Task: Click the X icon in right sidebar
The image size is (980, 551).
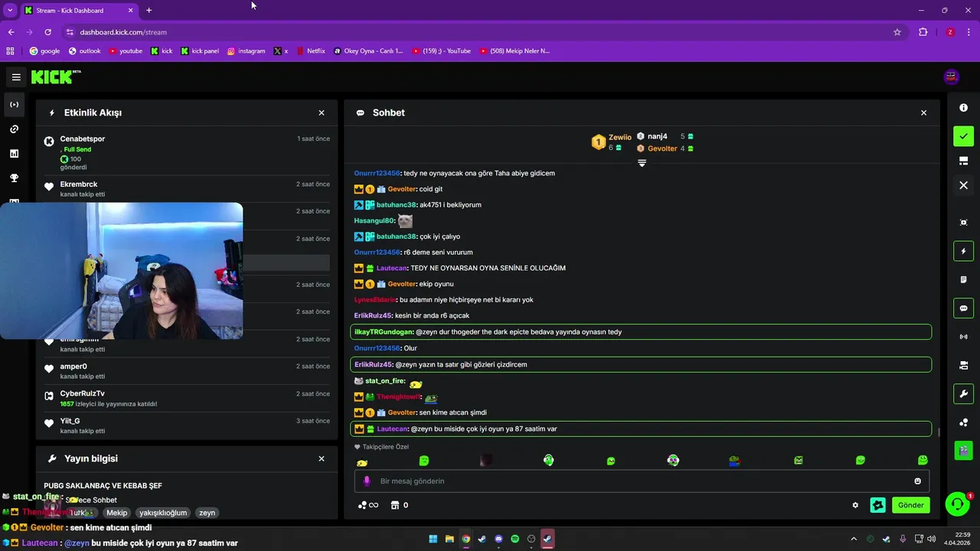Action: click(x=963, y=185)
